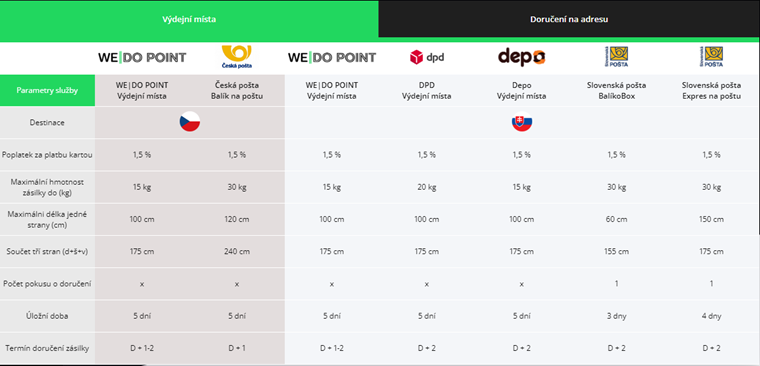This screenshot has width=760, height=366.
Task: Click the Termín doručení zásilky row label
Action: point(47,348)
